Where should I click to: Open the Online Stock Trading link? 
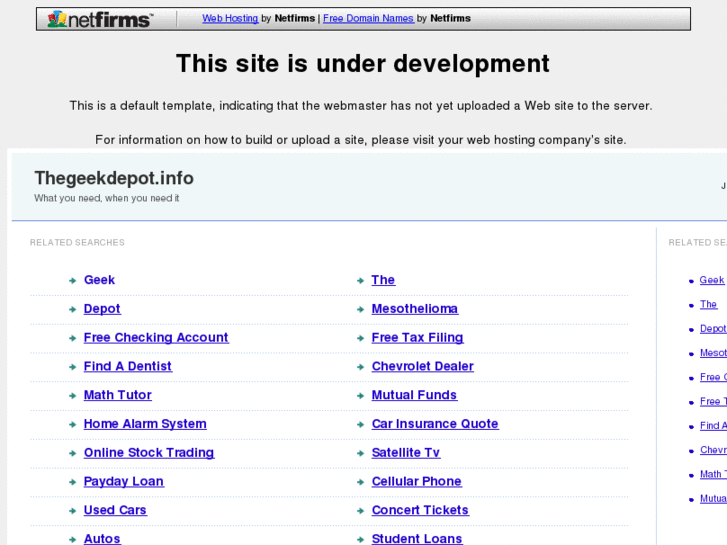coord(149,453)
